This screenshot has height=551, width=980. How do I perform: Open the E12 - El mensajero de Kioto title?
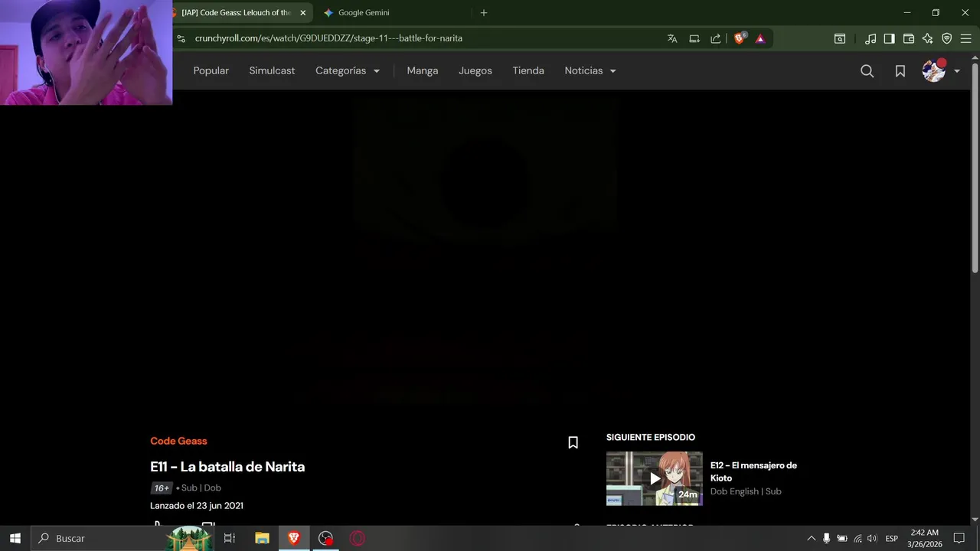pyautogui.click(x=753, y=471)
